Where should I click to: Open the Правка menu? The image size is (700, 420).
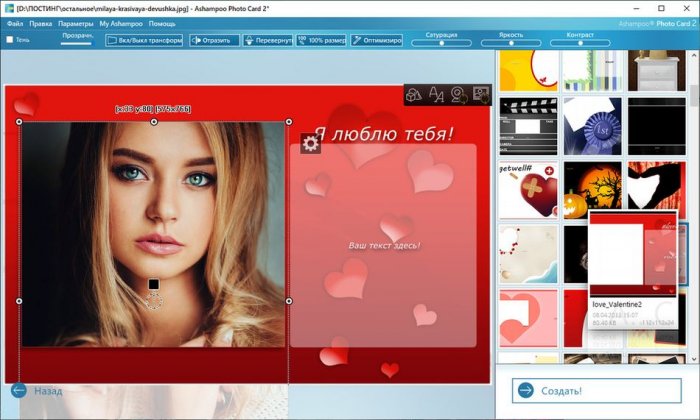[41, 24]
